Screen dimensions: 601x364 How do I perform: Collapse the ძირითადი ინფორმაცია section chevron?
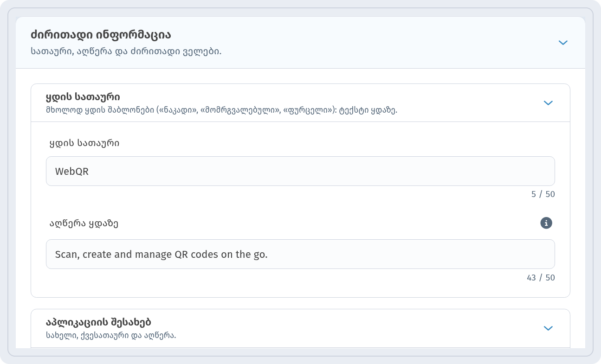coord(563,43)
